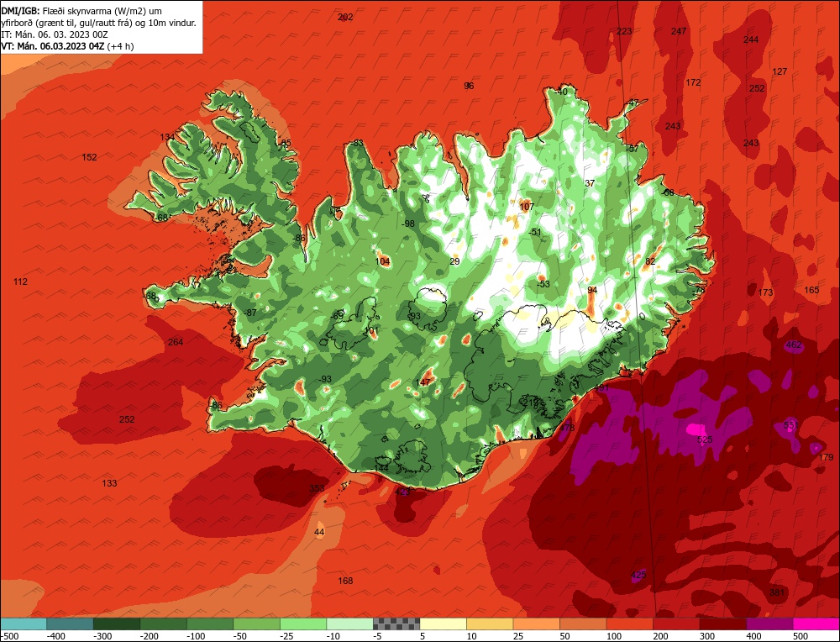Screen dimensions: 840x642
Task: Click the '(+4 h)' forecast offset text
Action: pos(120,46)
